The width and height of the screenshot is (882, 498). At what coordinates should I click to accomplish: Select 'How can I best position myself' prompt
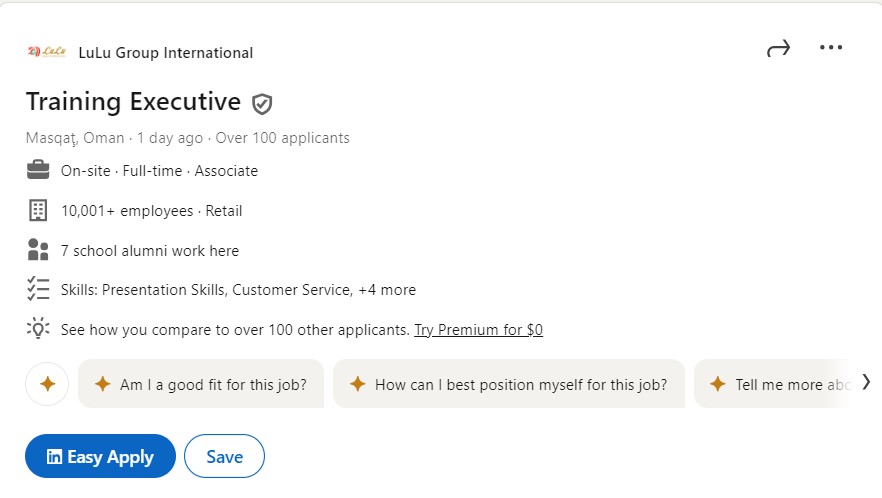pyautogui.click(x=508, y=384)
